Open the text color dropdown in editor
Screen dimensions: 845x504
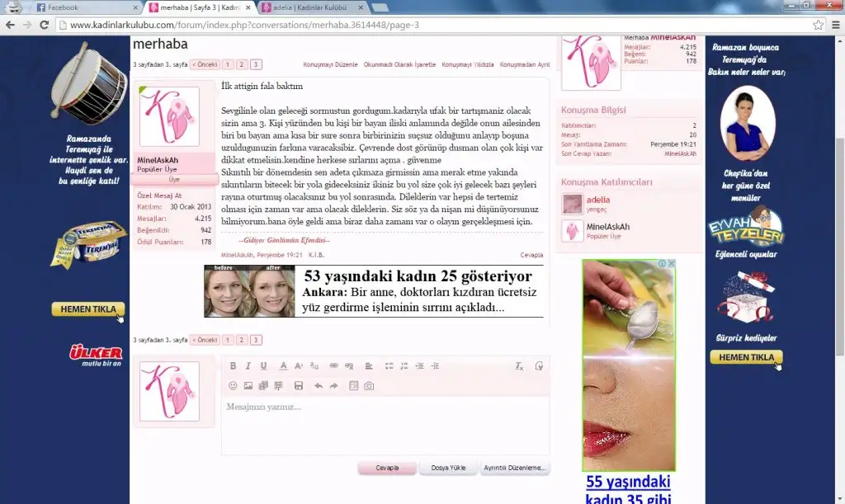point(283,366)
